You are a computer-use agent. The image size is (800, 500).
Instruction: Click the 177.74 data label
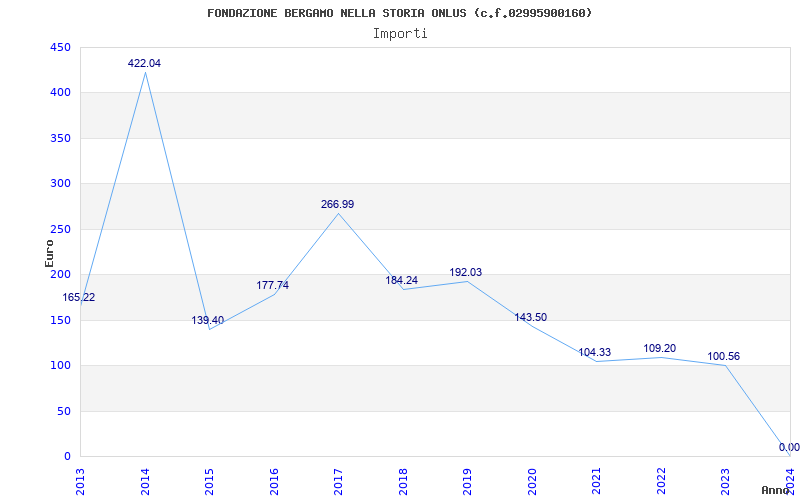[272, 285]
